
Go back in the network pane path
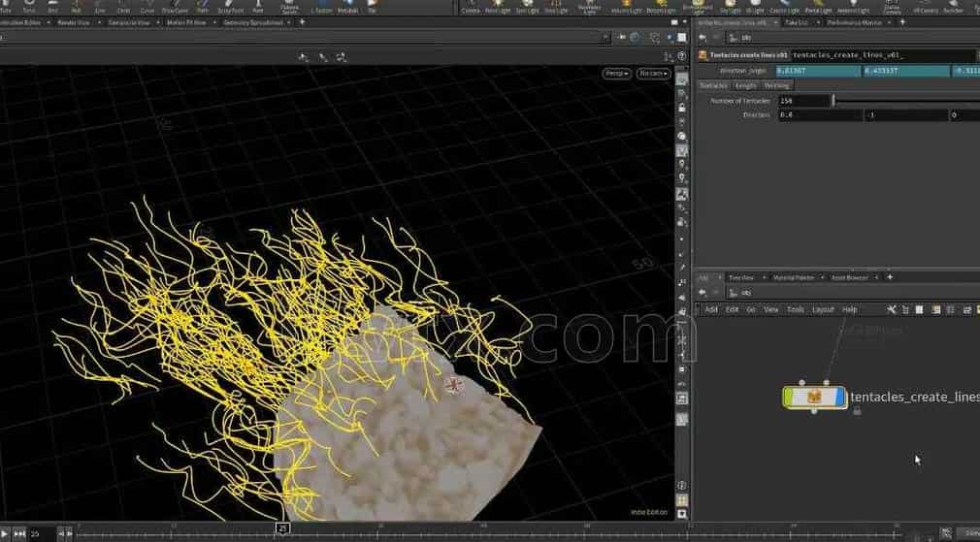(702, 292)
